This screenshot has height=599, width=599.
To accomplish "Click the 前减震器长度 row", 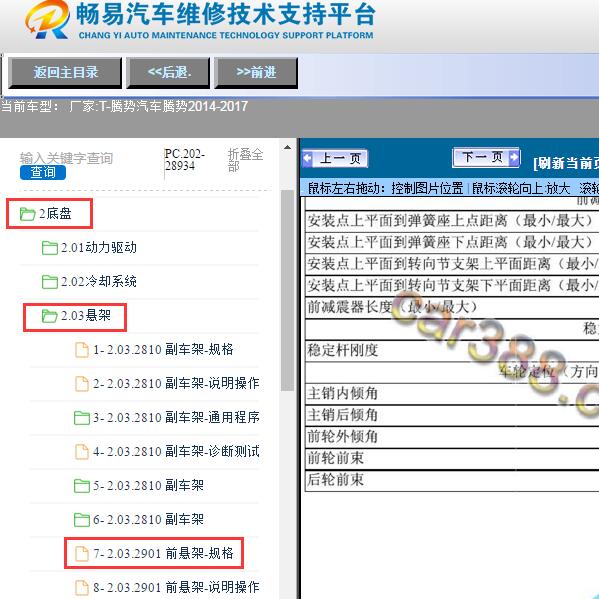I will [x=452, y=307].
